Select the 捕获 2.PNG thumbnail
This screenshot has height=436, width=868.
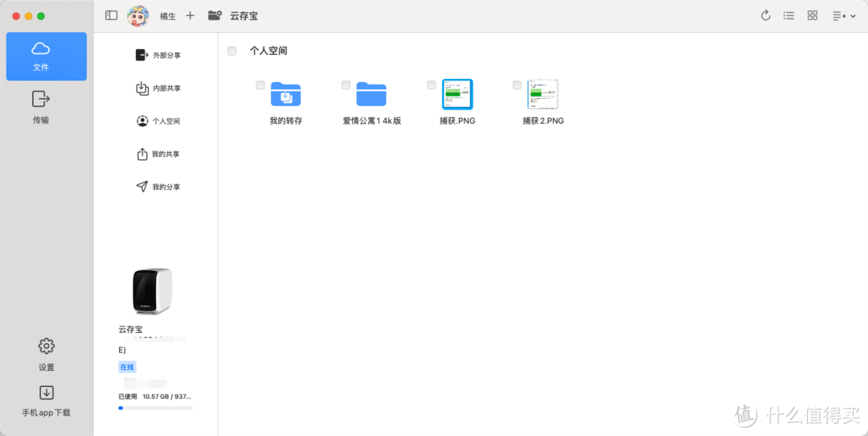point(543,94)
